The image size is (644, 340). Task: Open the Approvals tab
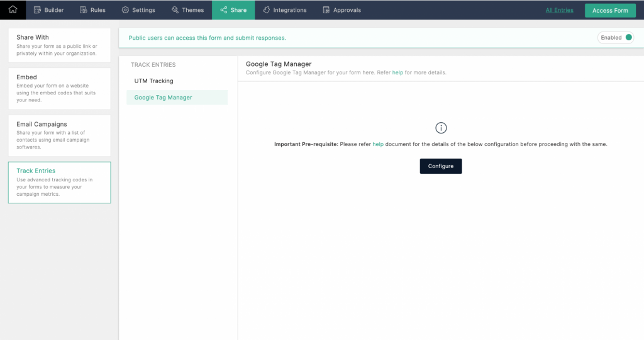pyautogui.click(x=341, y=10)
